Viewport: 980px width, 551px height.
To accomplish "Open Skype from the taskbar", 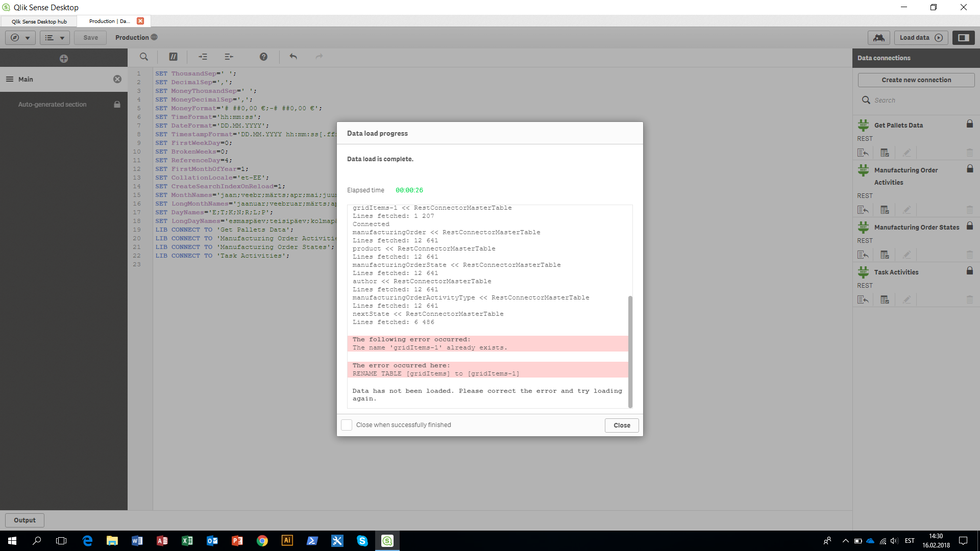I will pyautogui.click(x=362, y=541).
